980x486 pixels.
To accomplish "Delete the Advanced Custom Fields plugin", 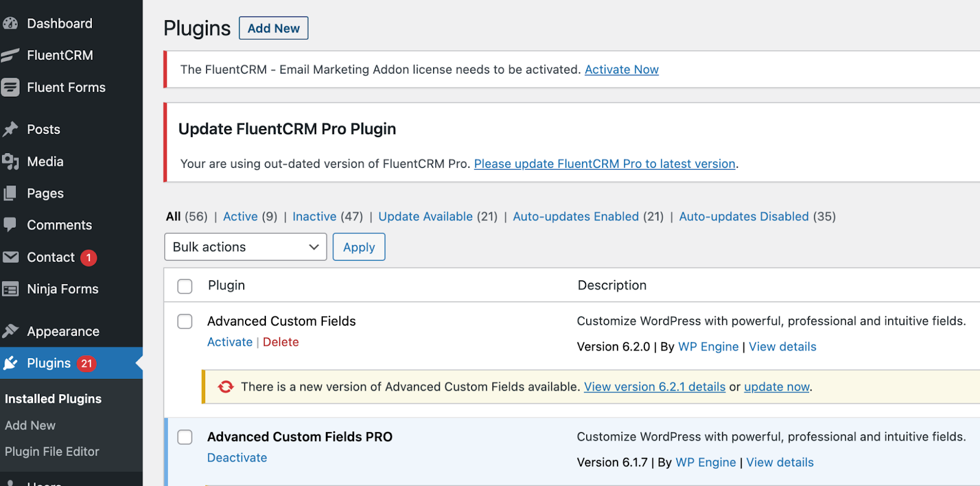I will (x=281, y=342).
